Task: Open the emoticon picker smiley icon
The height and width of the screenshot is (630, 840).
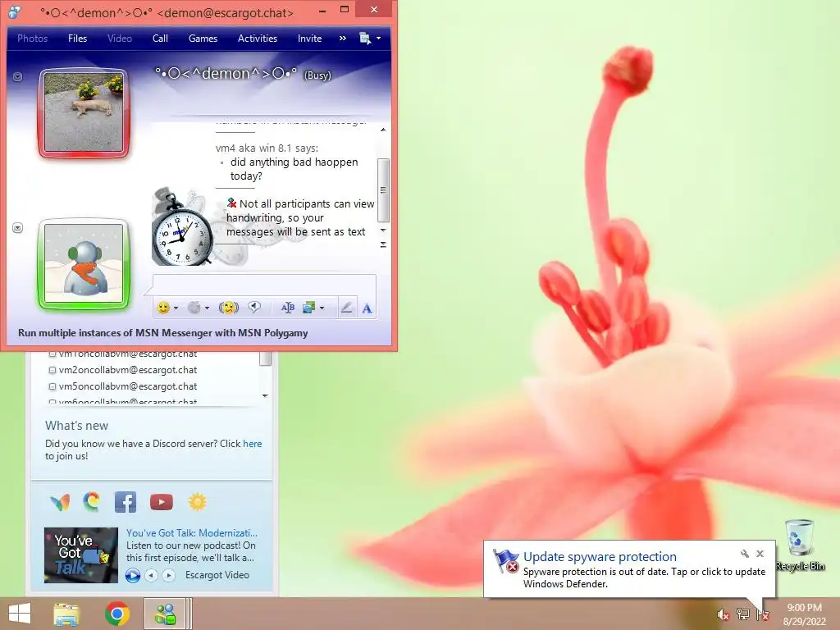Action: (x=163, y=308)
